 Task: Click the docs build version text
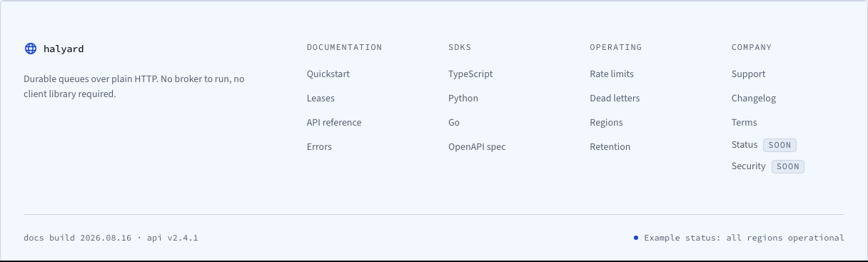coord(111,238)
